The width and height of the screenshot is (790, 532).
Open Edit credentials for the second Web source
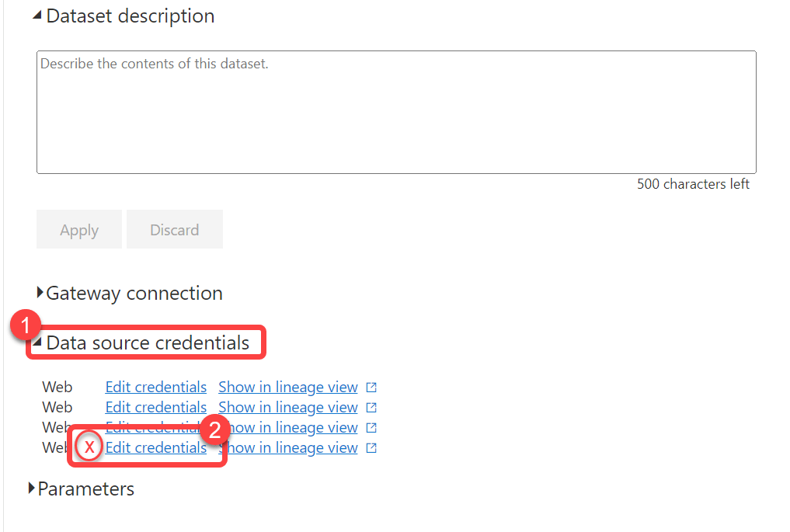(x=155, y=407)
